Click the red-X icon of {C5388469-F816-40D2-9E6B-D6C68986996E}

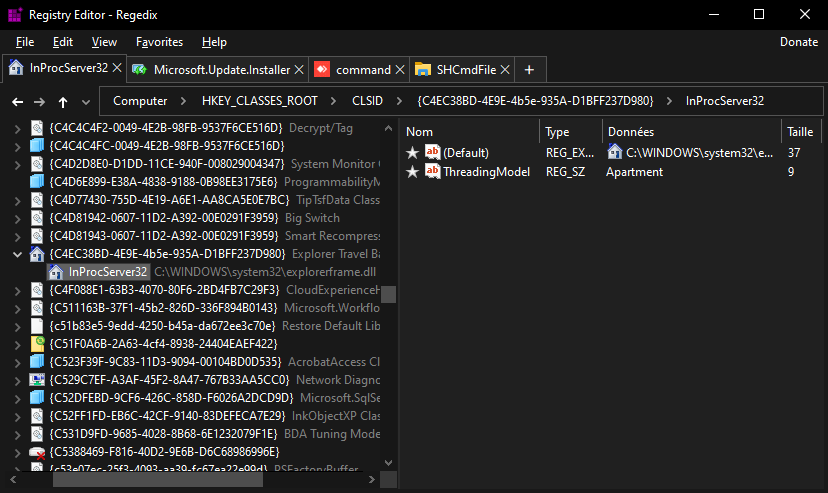(x=37, y=452)
